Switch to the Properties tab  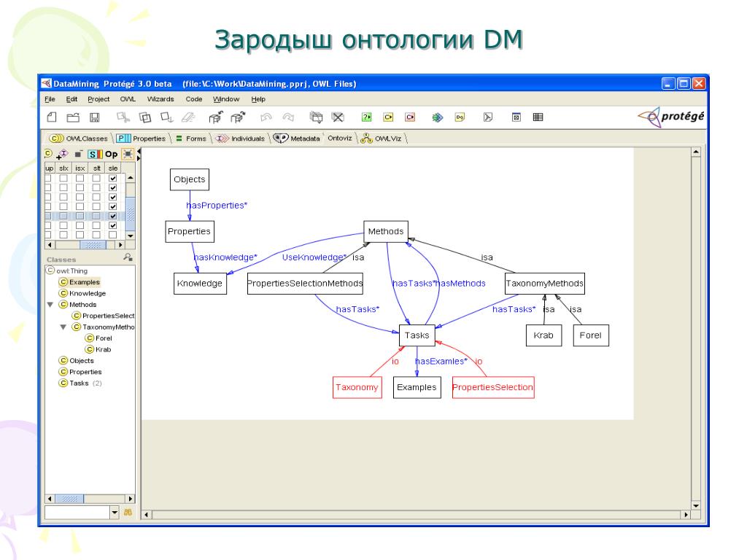pyautogui.click(x=142, y=139)
